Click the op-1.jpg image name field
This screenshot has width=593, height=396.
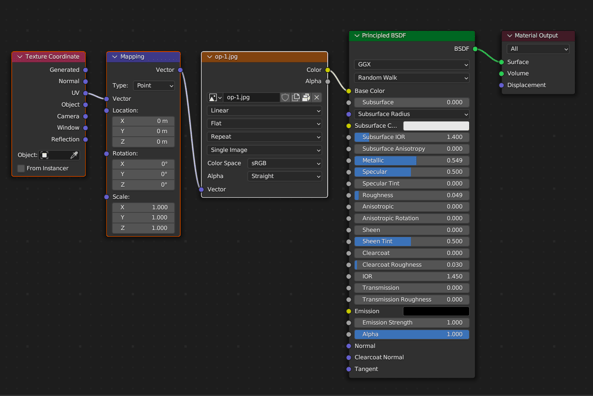click(x=251, y=98)
